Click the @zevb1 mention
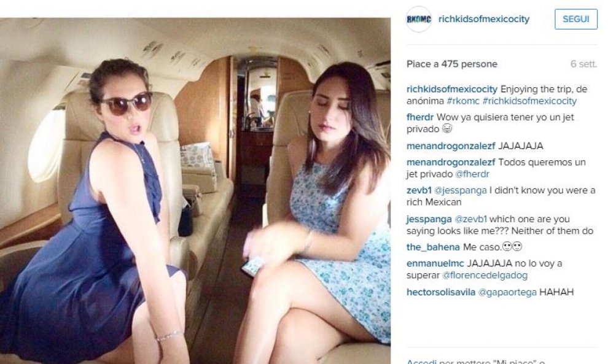The width and height of the screenshot is (608, 364). 470,219
